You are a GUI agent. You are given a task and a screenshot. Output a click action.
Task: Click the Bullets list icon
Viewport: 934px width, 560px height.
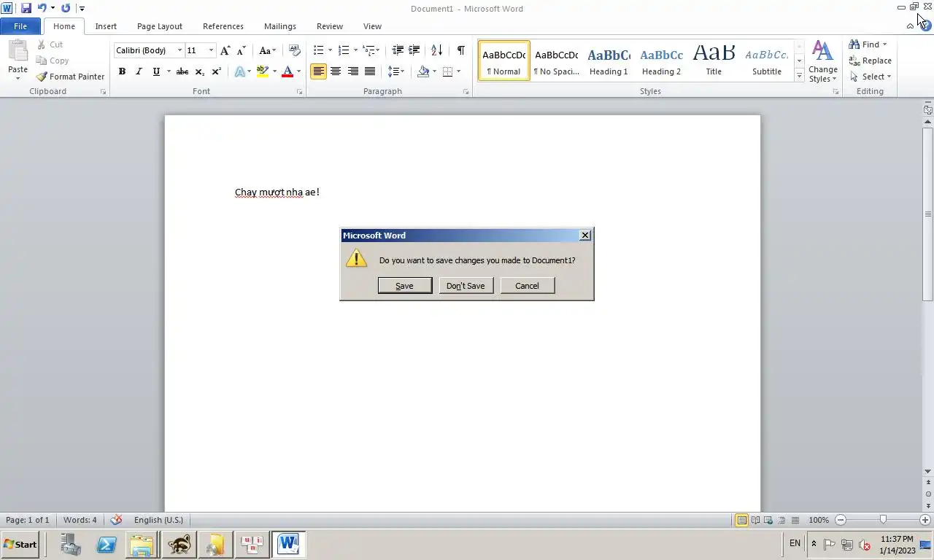[318, 50]
